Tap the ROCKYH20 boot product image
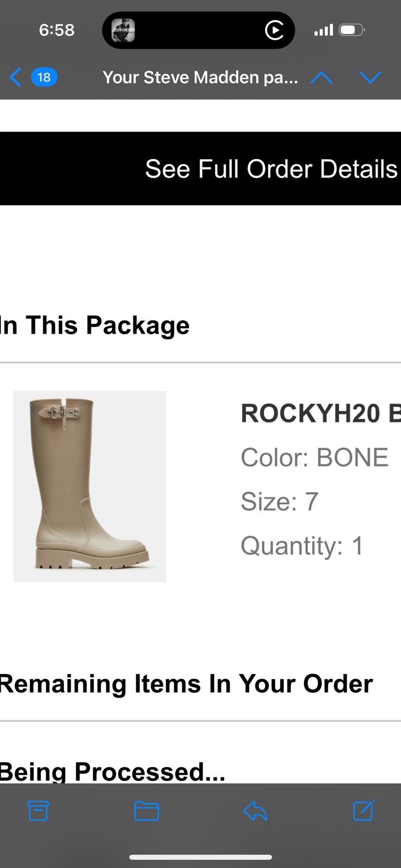 (90, 486)
